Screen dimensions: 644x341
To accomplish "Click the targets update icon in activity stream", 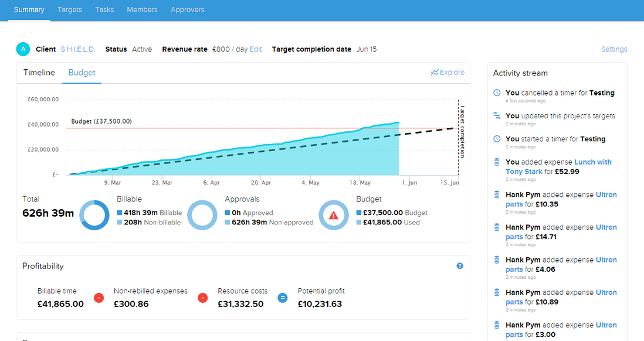I will [x=497, y=116].
